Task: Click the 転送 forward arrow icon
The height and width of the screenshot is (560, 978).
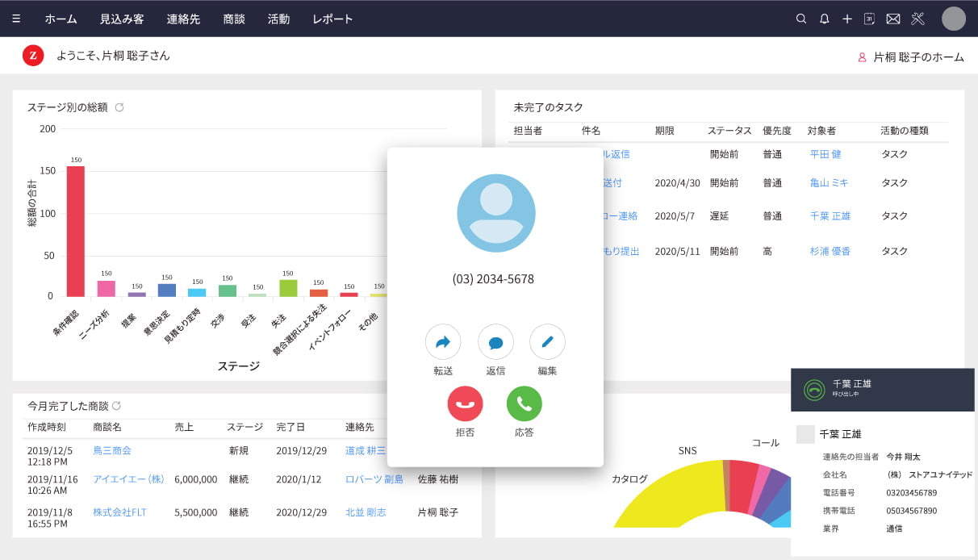Action: (x=443, y=342)
